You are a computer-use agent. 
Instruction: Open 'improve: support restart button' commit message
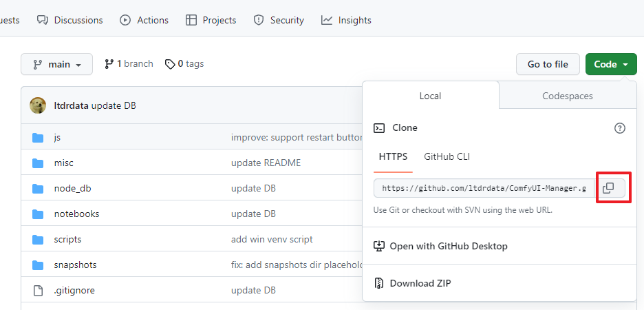(297, 138)
